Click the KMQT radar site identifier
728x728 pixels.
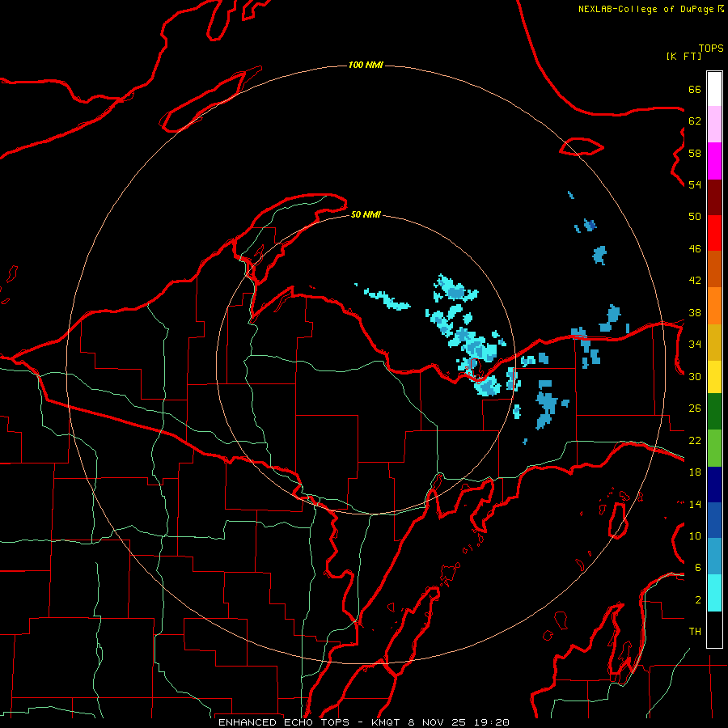[x=387, y=722]
